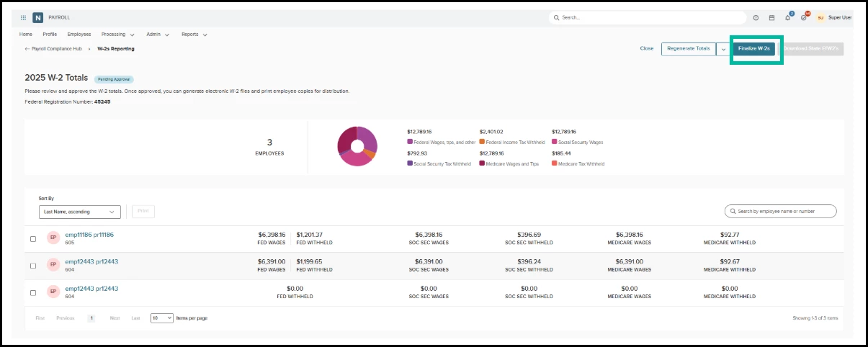The image size is (868, 347).
Task: Open the Sort By dropdown
Action: click(x=80, y=212)
